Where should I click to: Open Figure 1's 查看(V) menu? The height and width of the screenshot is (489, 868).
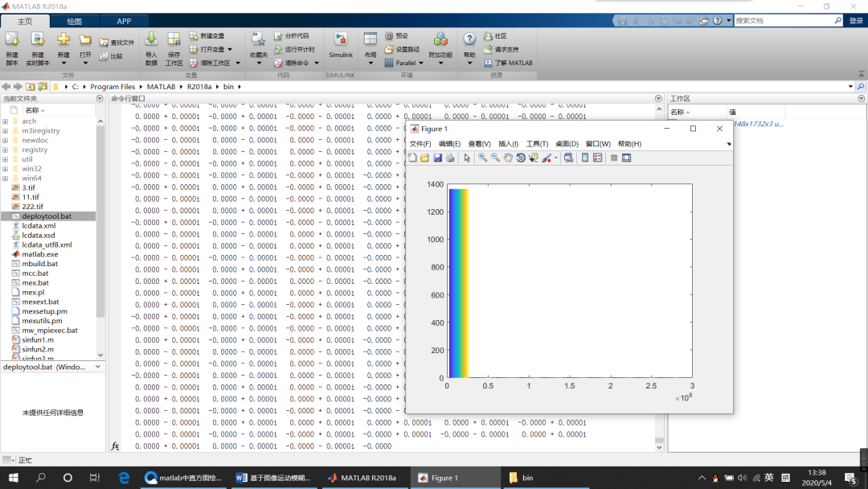tap(479, 144)
